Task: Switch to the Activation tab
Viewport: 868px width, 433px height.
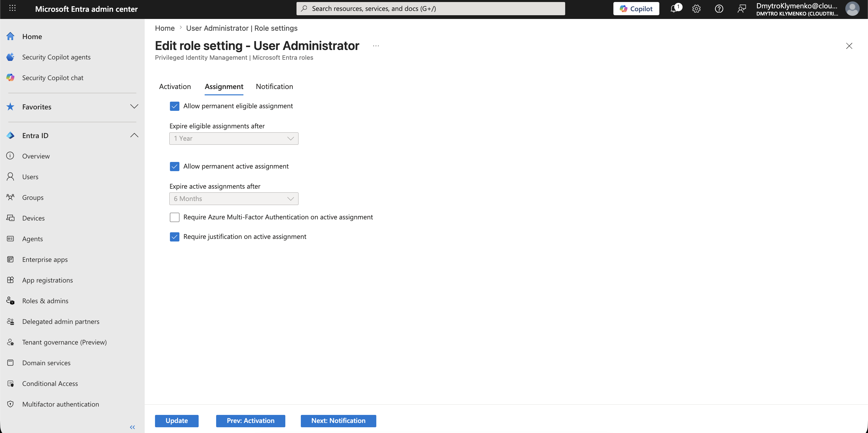Action: click(175, 87)
